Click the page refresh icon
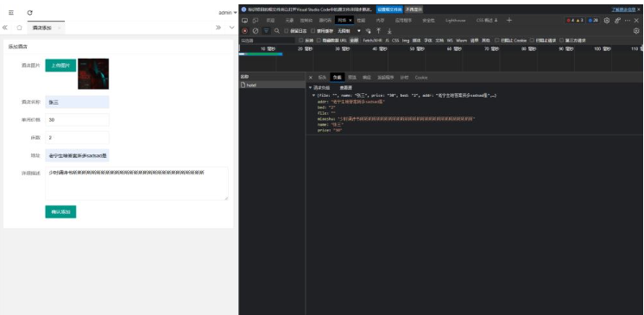 30,13
